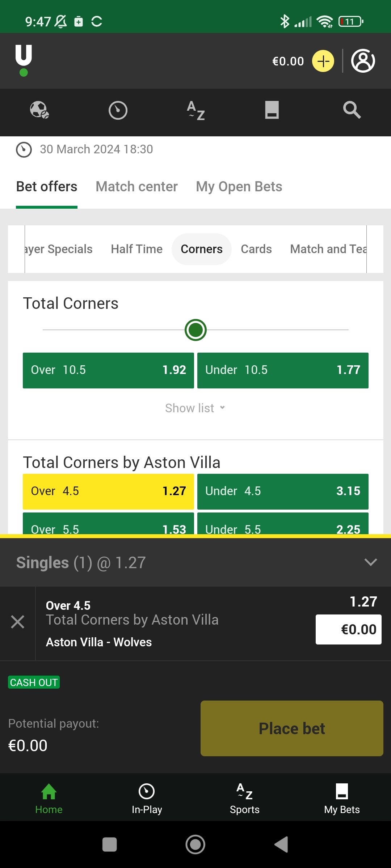This screenshot has width=391, height=868.
Task: Deselect the yellow Over 4.5 odds 1.27
Action: (x=108, y=492)
